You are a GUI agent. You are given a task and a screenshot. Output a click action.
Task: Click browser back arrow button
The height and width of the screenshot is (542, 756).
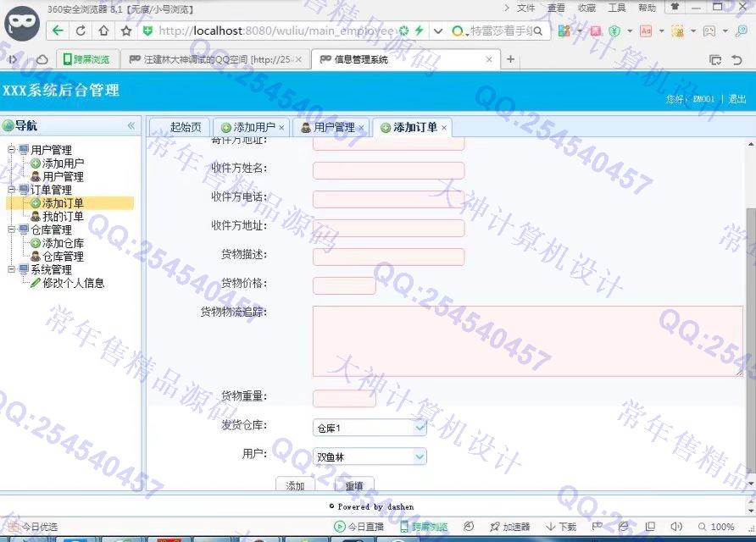point(58,31)
